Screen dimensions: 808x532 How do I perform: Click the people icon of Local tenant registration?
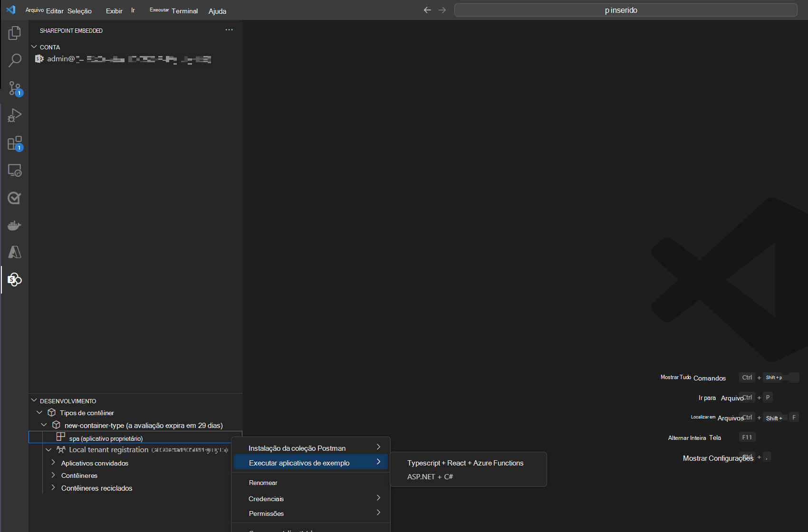point(61,449)
